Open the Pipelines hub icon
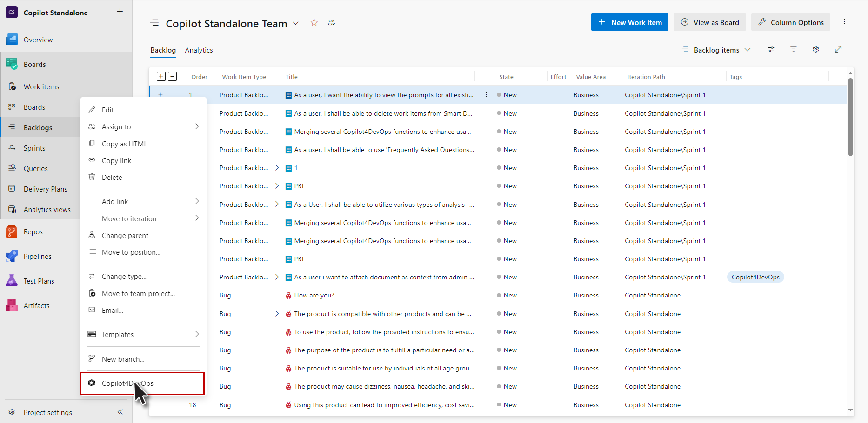868x423 pixels. pyautogui.click(x=12, y=256)
